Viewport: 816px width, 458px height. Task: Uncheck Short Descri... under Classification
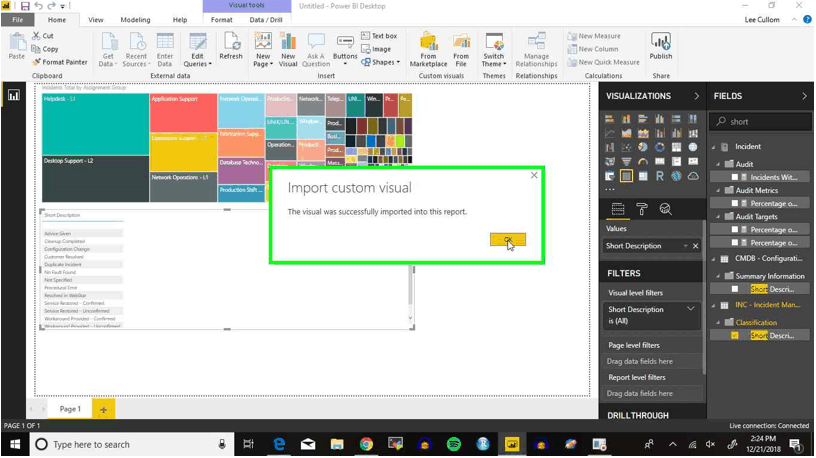(735, 336)
